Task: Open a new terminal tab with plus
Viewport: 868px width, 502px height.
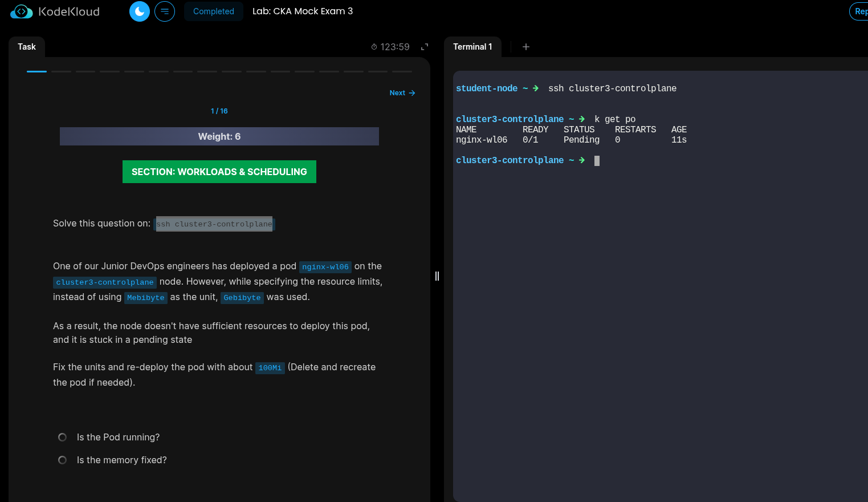Action: [x=526, y=47]
